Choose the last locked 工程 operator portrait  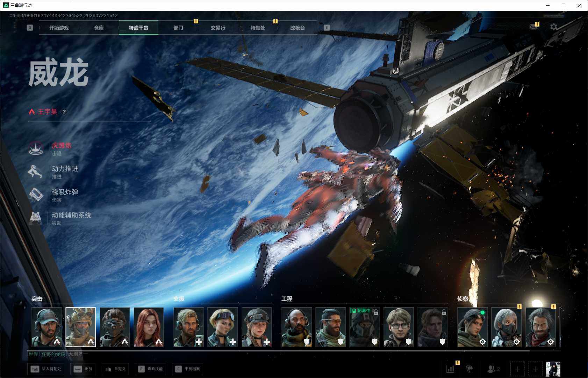(432, 327)
